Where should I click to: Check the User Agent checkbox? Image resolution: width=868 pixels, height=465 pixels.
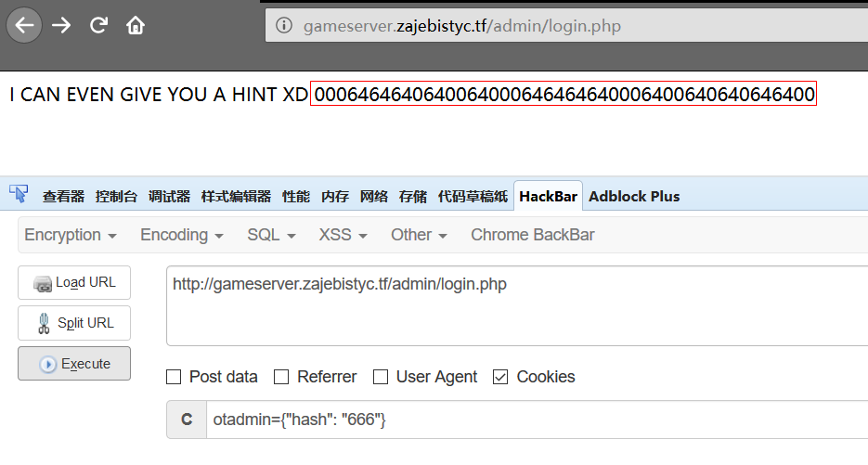click(x=380, y=377)
